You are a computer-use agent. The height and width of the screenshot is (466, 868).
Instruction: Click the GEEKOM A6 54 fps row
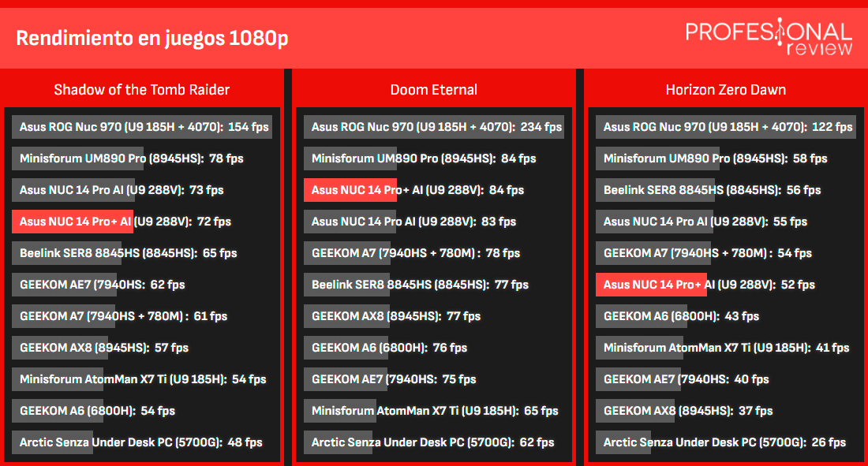pyautogui.click(x=142, y=411)
